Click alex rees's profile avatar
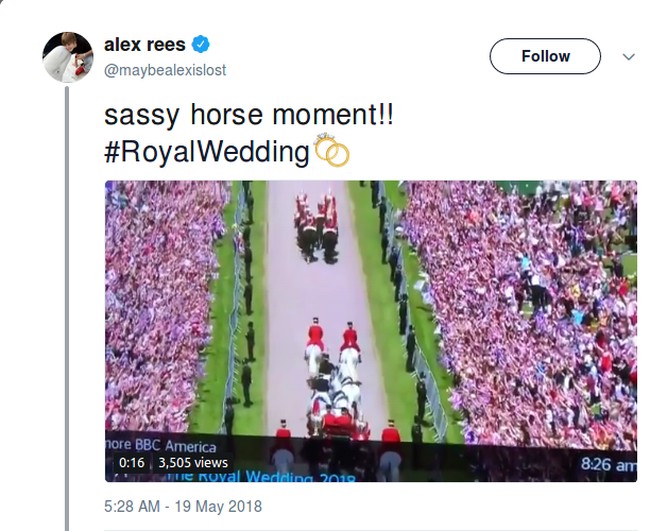The width and height of the screenshot is (650, 531). (x=67, y=57)
